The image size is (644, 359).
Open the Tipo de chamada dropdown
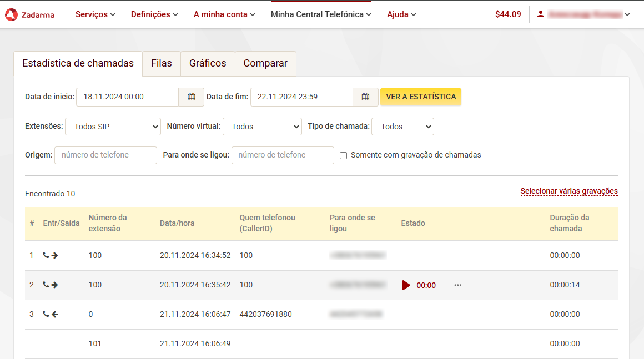click(403, 127)
